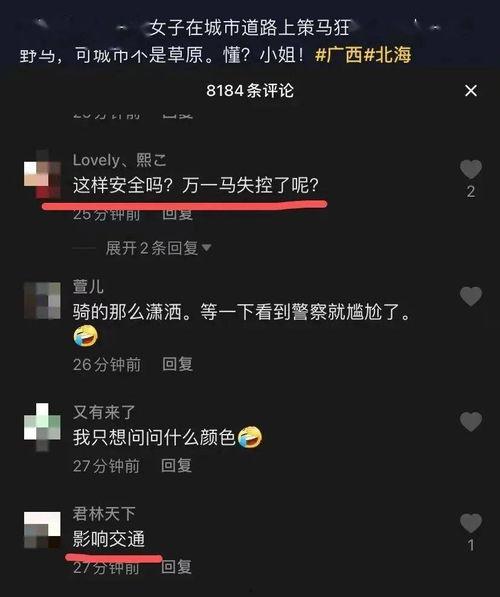Reply to the 25分钟前 comment

(177, 214)
